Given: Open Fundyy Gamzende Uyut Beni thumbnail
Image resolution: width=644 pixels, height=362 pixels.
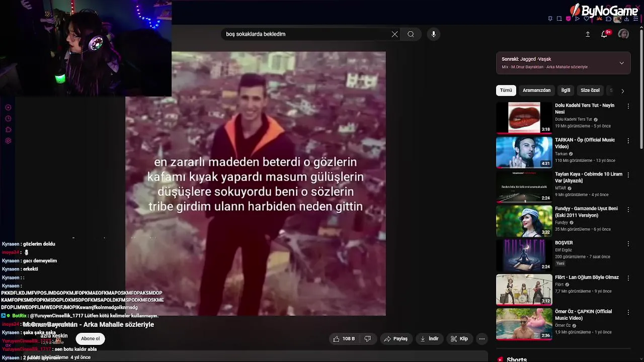Looking at the screenshot, I should point(524,221).
